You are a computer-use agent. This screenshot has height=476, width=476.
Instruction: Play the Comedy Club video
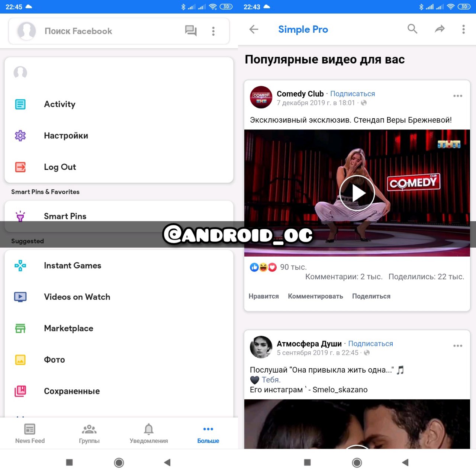(357, 193)
